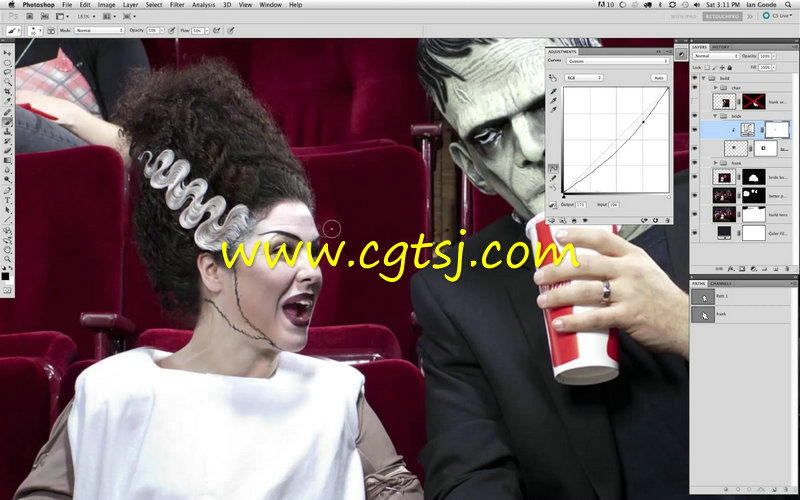
Task: Open the Window menu
Action: click(270, 5)
